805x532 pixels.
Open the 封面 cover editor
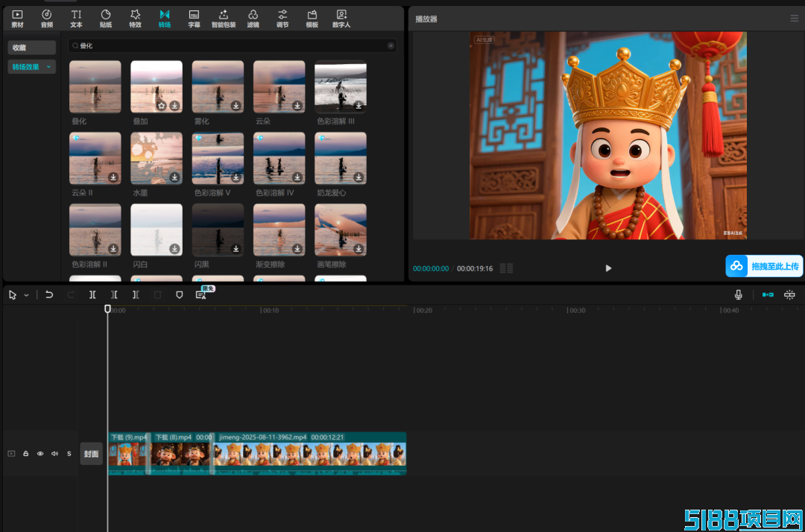tap(92, 454)
